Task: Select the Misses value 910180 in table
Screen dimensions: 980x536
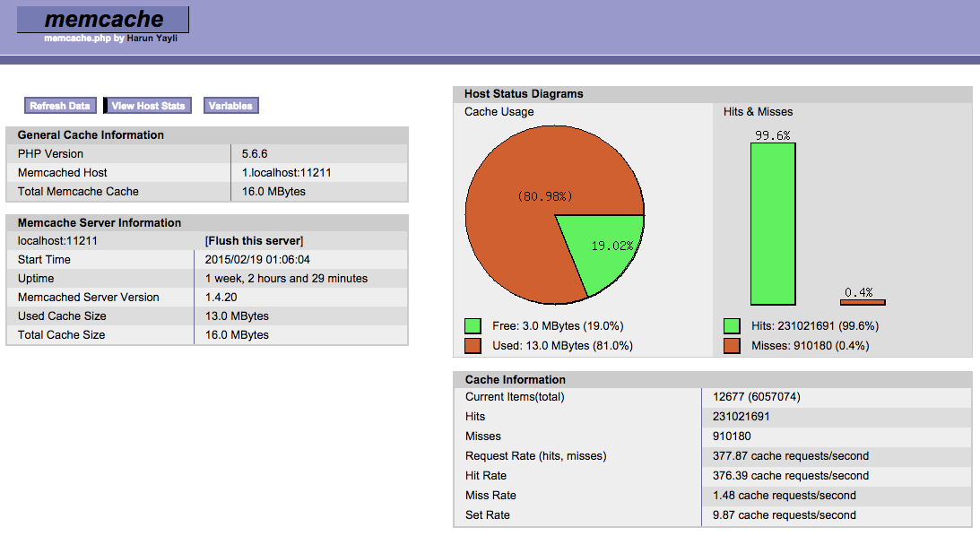Action: point(732,436)
